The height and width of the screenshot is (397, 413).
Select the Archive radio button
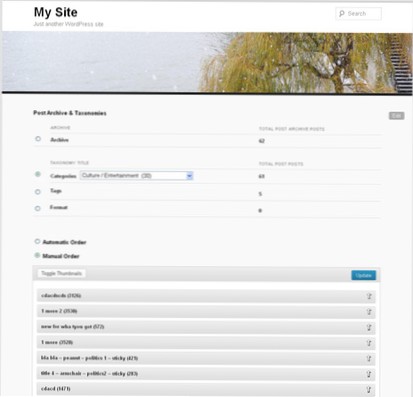click(38, 139)
